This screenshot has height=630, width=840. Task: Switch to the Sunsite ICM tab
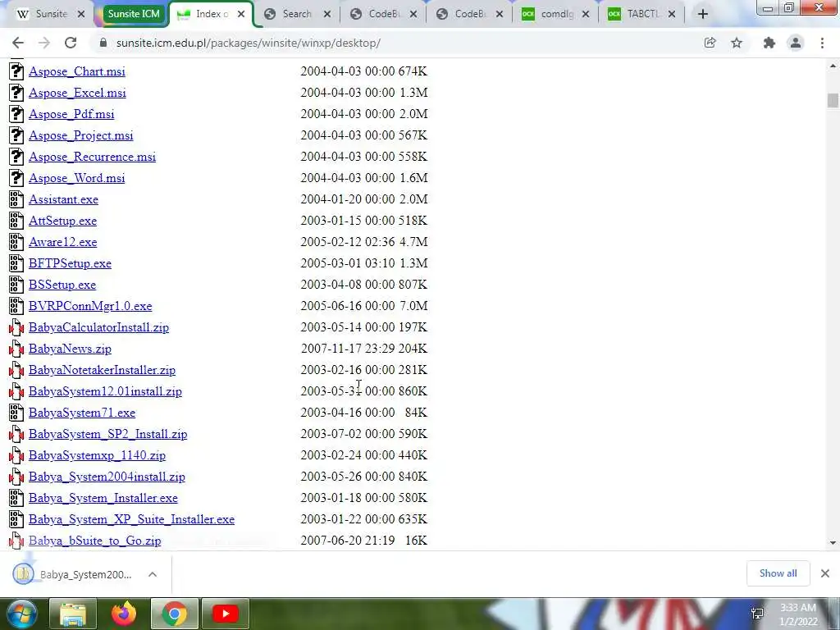point(134,14)
